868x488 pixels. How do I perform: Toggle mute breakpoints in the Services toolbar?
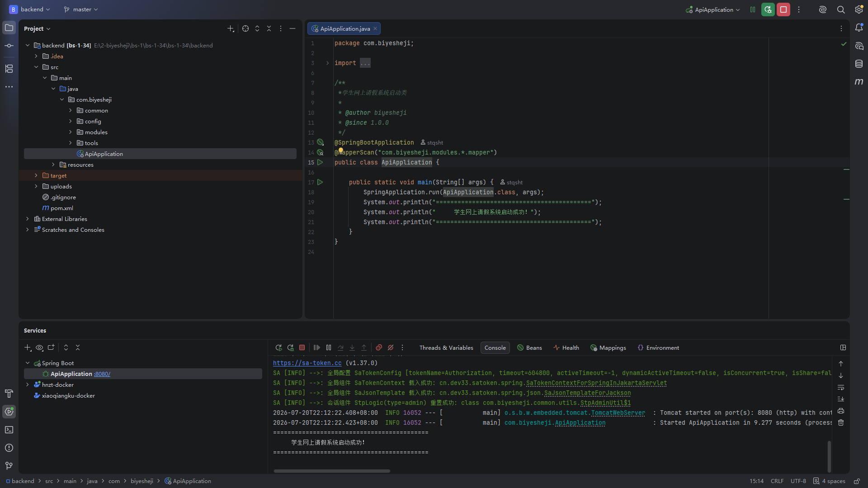[391, 347]
